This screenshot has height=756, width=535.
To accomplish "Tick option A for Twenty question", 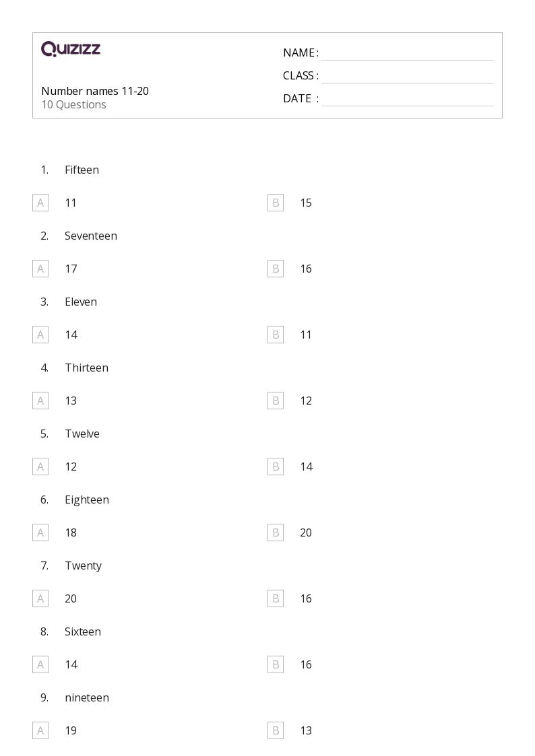I will pos(40,598).
